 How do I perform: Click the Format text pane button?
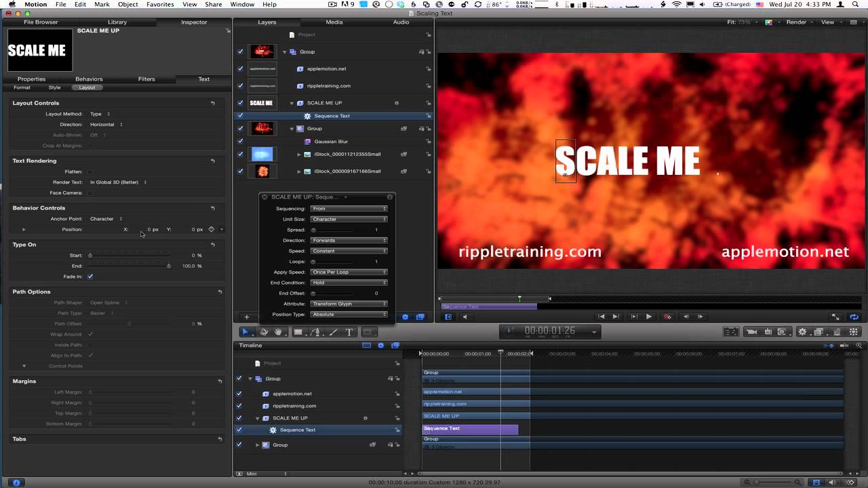click(x=22, y=87)
